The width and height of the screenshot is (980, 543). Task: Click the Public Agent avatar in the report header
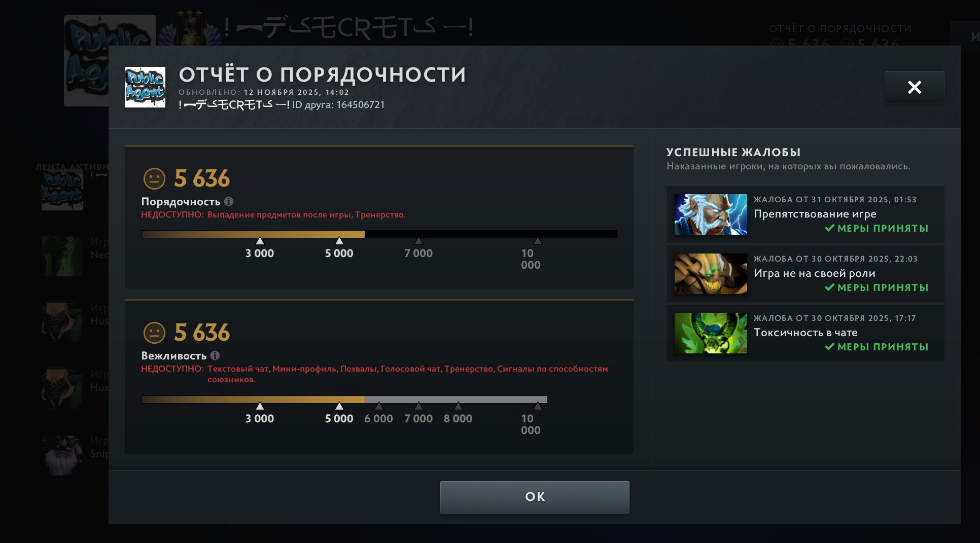pos(145,87)
